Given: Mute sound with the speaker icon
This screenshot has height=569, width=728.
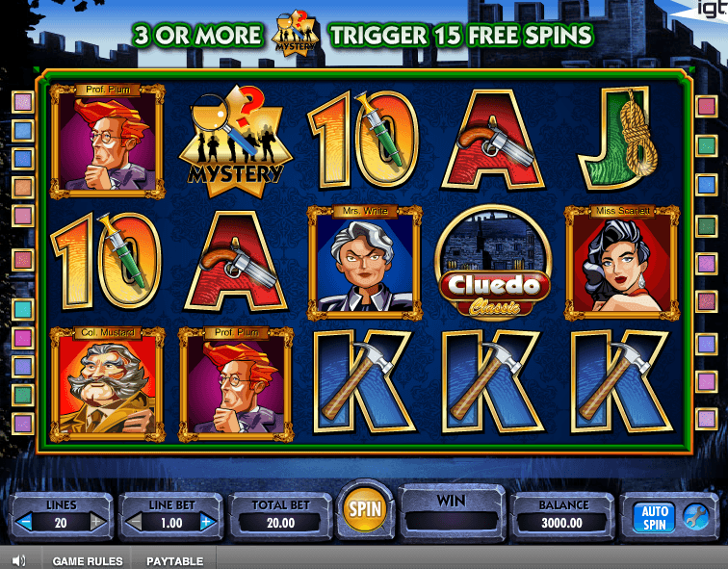Looking at the screenshot, I should click(18, 560).
